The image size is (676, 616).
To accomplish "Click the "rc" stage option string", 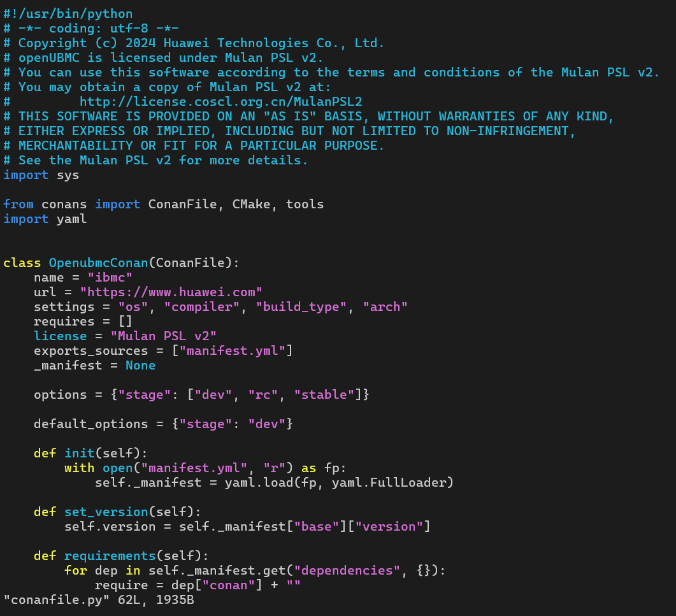I will 263,395.
